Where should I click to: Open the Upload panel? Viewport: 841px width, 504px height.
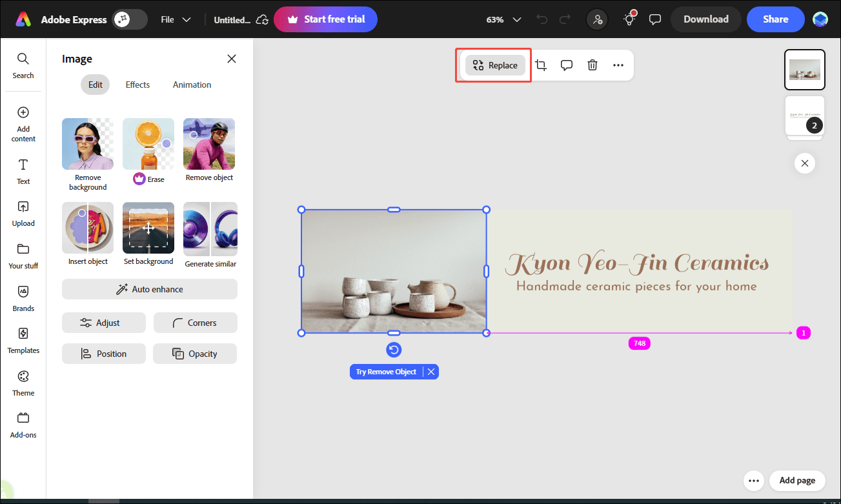click(x=23, y=213)
